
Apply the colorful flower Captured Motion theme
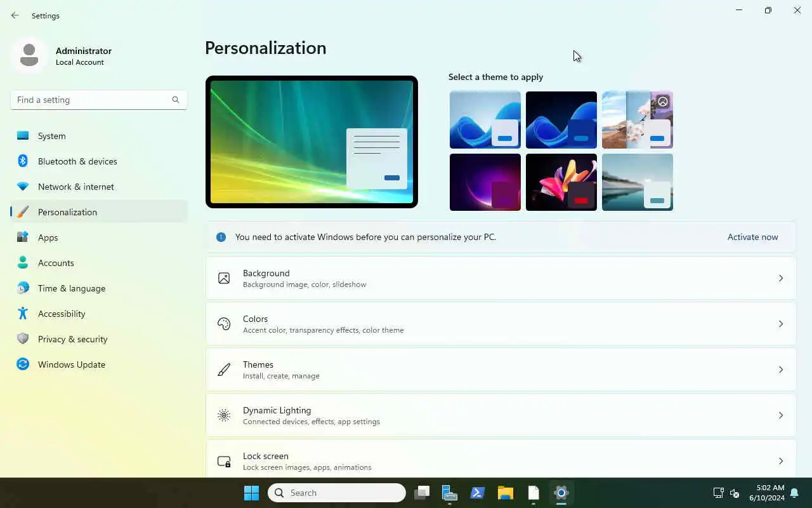pyautogui.click(x=561, y=182)
